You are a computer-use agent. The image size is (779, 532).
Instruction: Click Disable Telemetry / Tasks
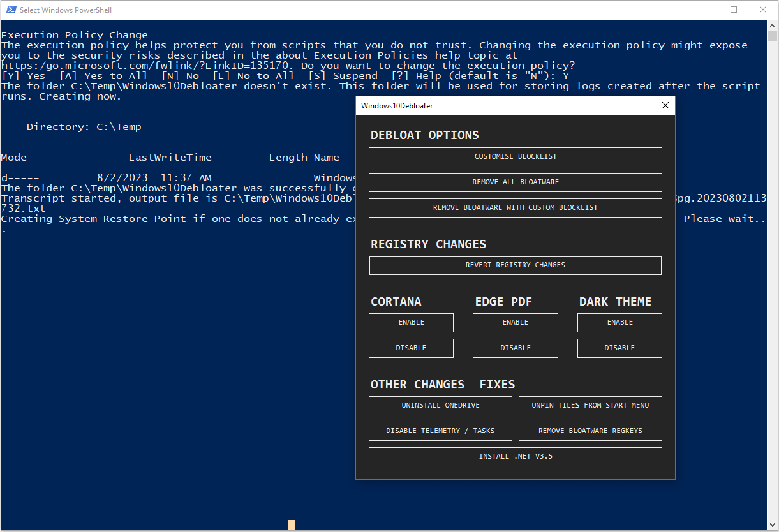coord(441,431)
